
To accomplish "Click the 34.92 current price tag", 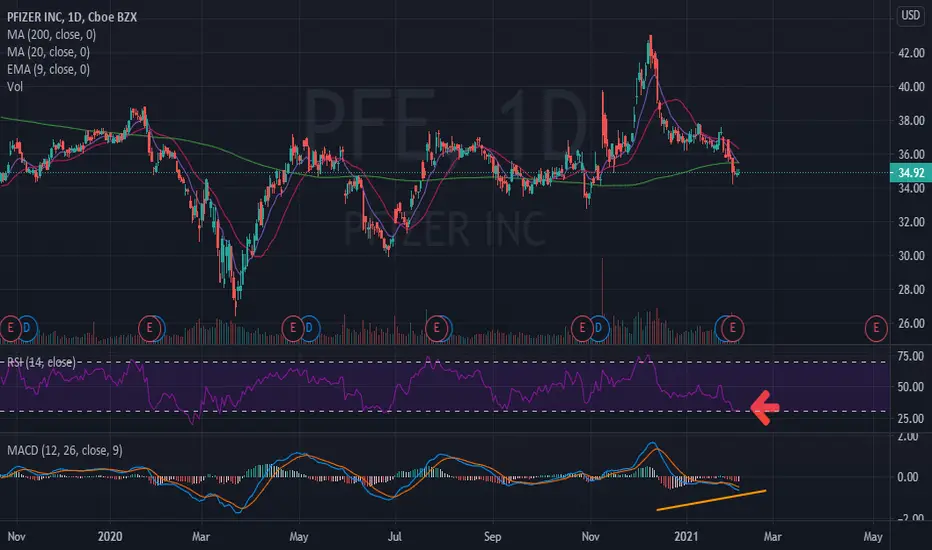I will (x=911, y=173).
